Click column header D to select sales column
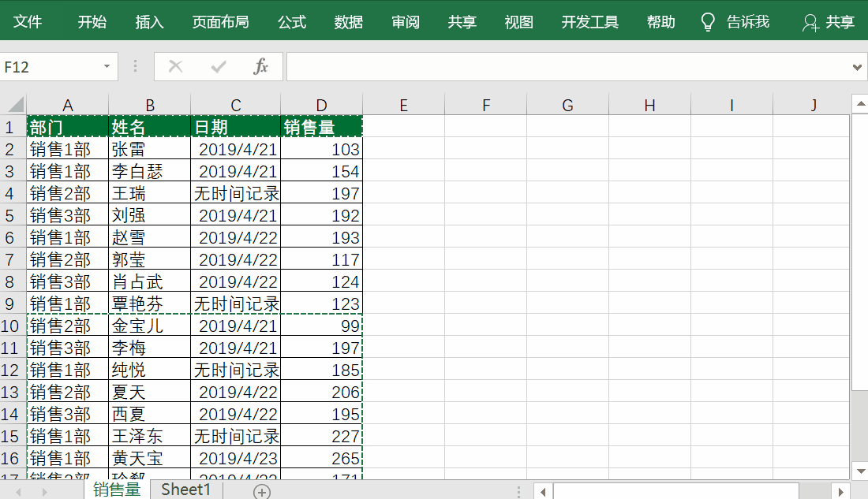Screen dimensions: 868x499 click(321, 105)
